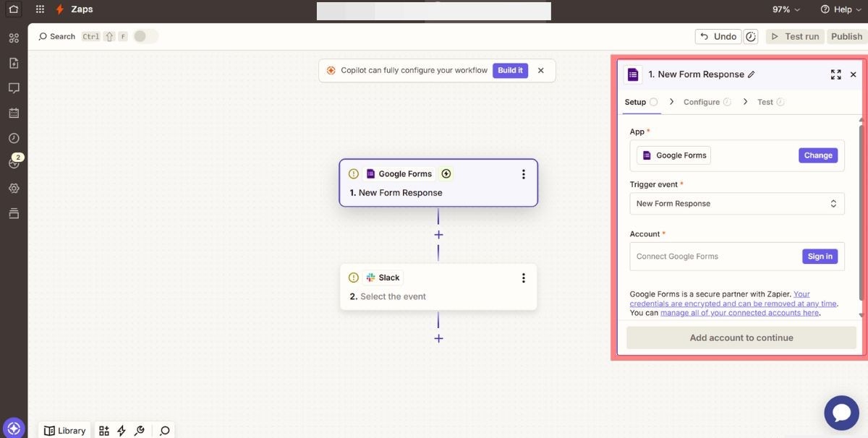This screenshot has height=438, width=868.
Task: Open the calendar icon in left sidebar
Action: [x=13, y=113]
